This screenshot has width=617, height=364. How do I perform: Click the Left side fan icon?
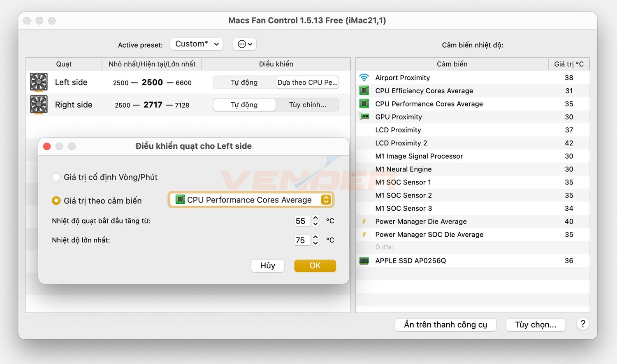click(x=39, y=82)
